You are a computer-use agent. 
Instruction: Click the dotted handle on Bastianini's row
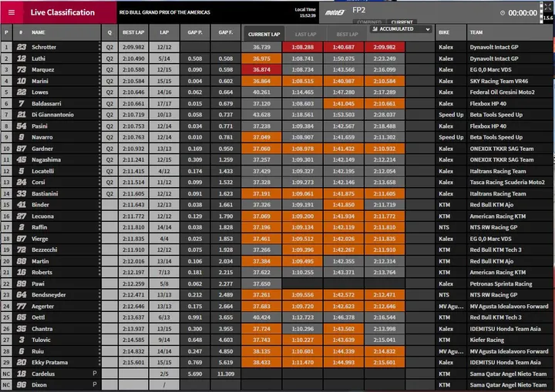point(99,193)
